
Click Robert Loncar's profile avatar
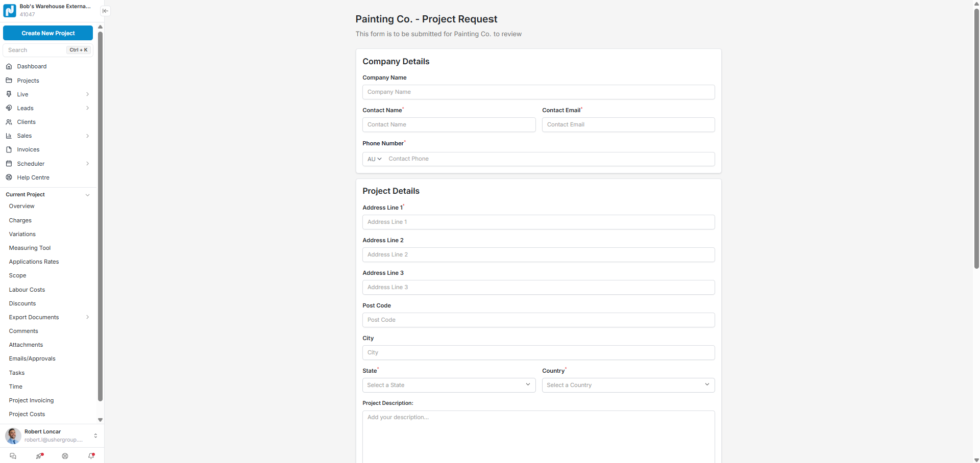[x=13, y=435]
